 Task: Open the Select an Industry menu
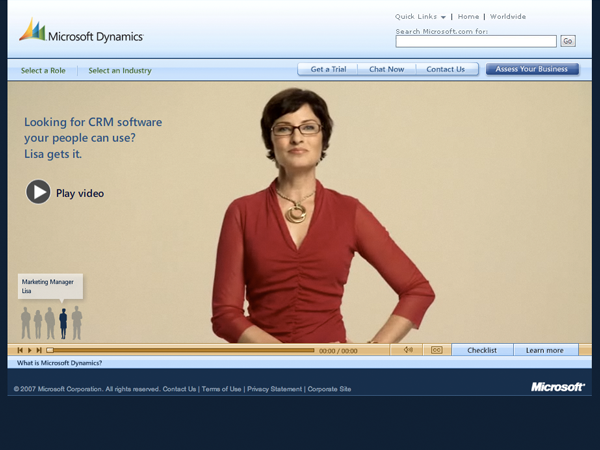(120, 70)
